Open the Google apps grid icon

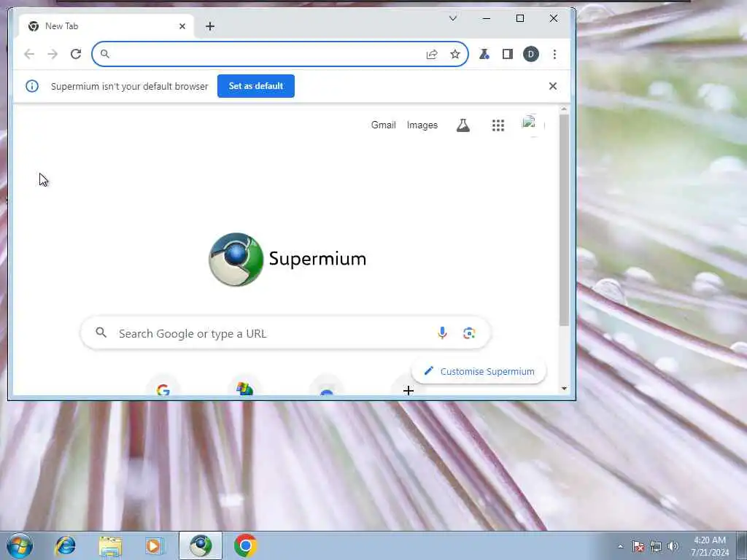tap(498, 125)
